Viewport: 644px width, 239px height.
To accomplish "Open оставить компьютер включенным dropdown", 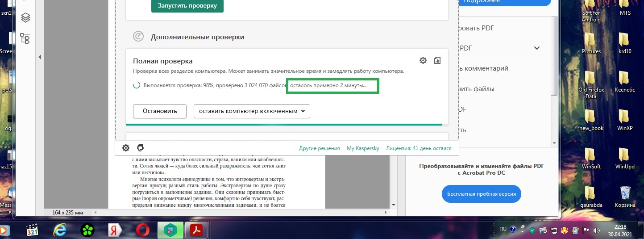I will tap(252, 111).
